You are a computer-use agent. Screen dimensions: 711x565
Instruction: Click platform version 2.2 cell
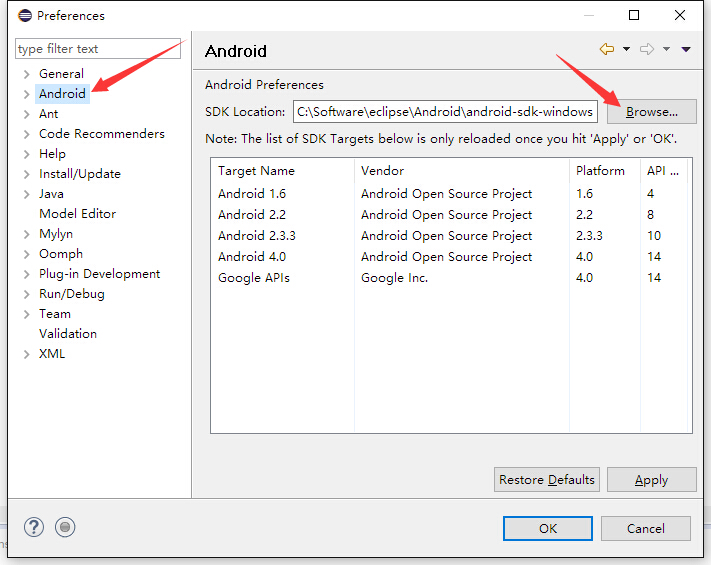(x=584, y=214)
